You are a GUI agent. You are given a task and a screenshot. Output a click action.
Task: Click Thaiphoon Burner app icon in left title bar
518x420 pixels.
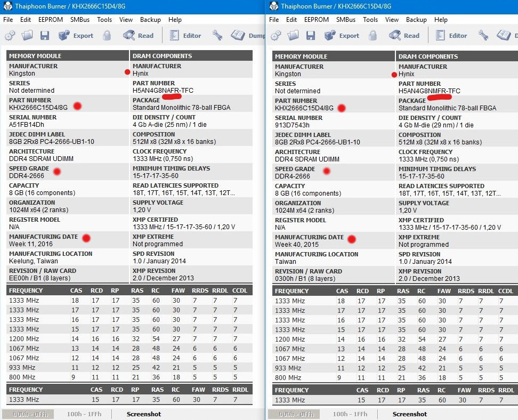coord(7,6)
